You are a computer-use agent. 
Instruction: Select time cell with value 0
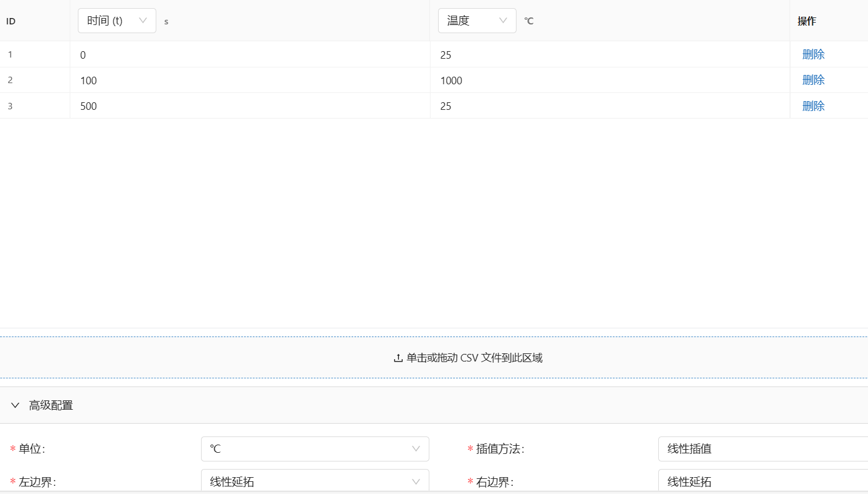[x=250, y=55]
